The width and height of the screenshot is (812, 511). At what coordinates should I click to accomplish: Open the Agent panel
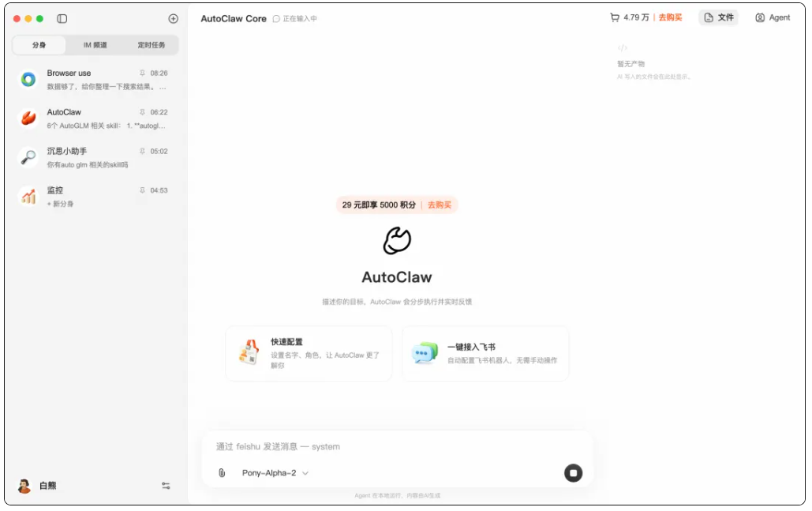(x=771, y=17)
